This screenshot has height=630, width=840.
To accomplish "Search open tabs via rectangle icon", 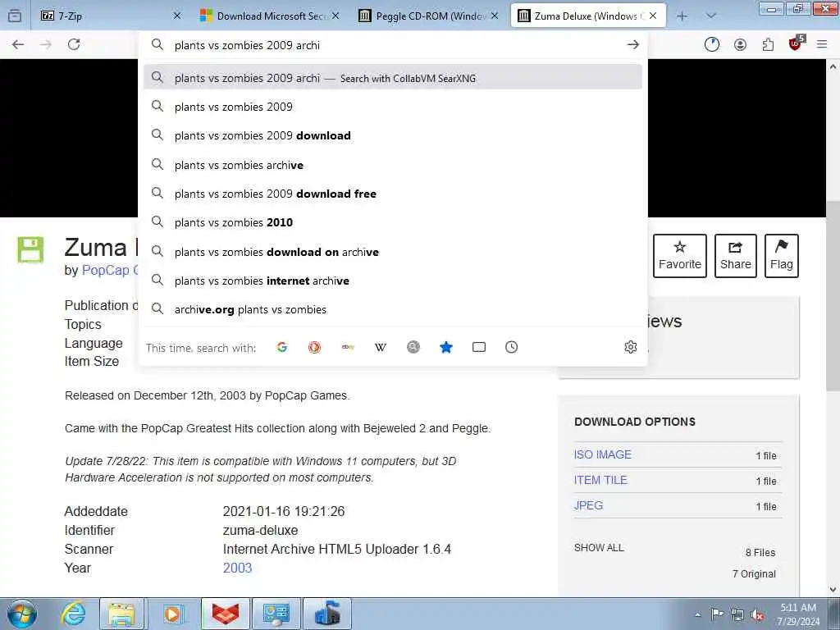I will 479,347.
